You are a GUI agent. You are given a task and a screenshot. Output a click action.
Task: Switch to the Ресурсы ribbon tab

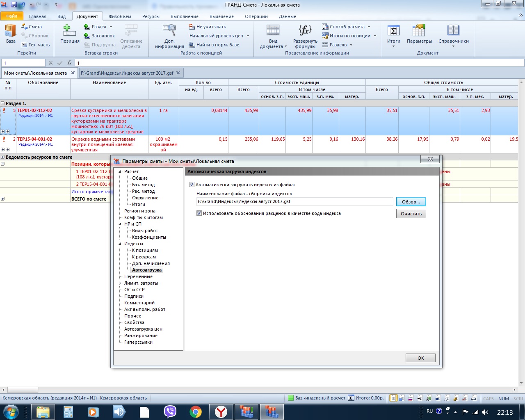pos(151,16)
